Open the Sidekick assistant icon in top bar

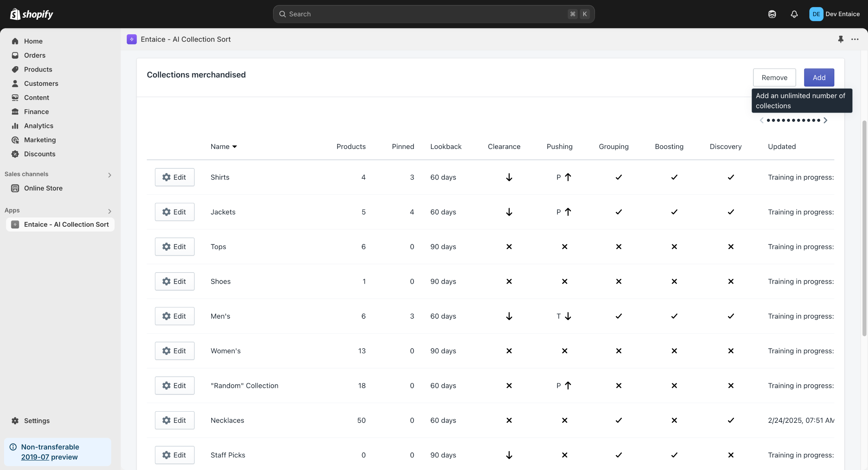(772, 14)
